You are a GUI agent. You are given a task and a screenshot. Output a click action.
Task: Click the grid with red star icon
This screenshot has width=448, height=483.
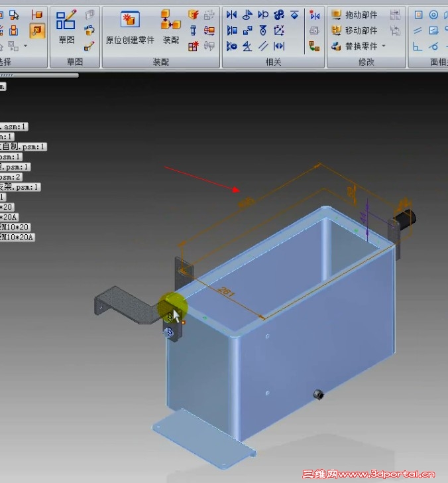[x=194, y=46]
